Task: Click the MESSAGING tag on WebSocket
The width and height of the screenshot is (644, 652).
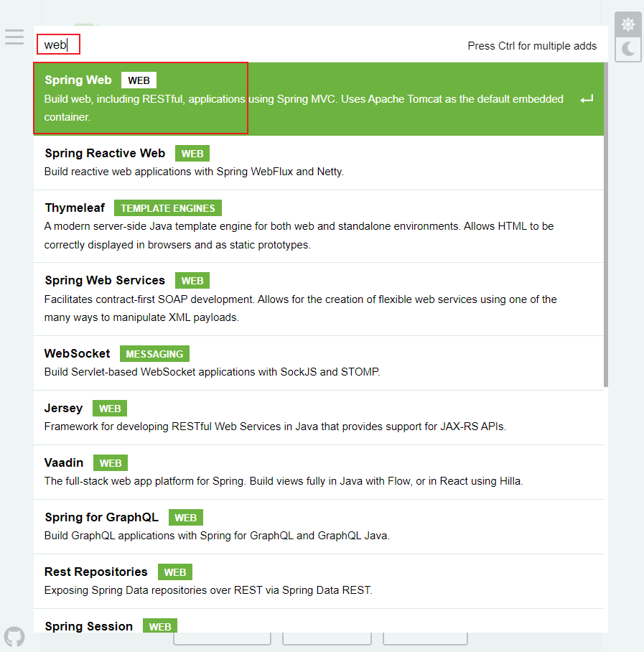Action: coord(154,354)
